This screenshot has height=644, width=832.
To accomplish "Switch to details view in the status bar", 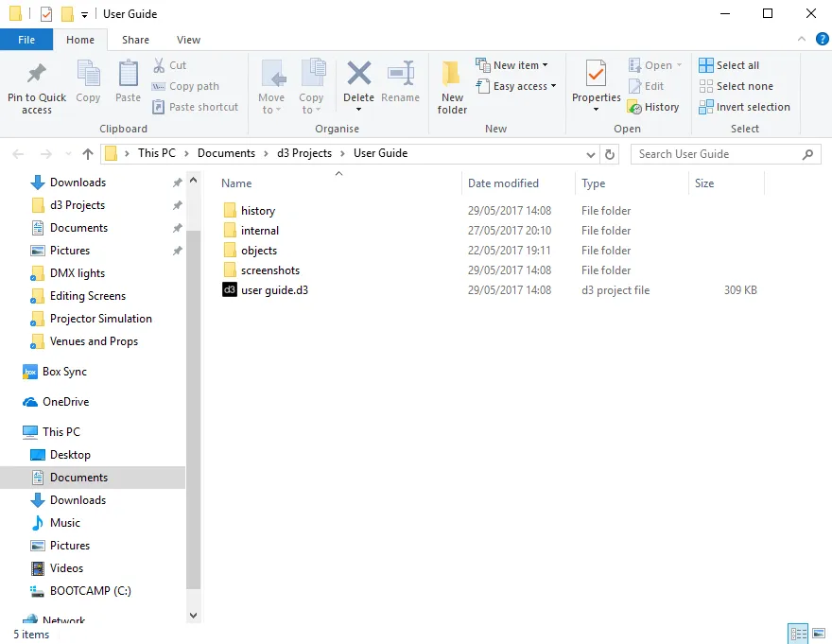I will pos(798,634).
